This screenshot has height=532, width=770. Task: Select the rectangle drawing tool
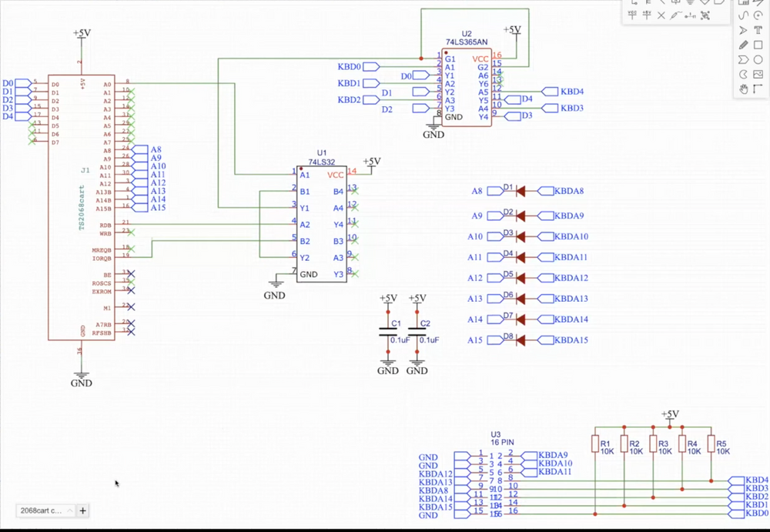pyautogui.click(x=759, y=44)
